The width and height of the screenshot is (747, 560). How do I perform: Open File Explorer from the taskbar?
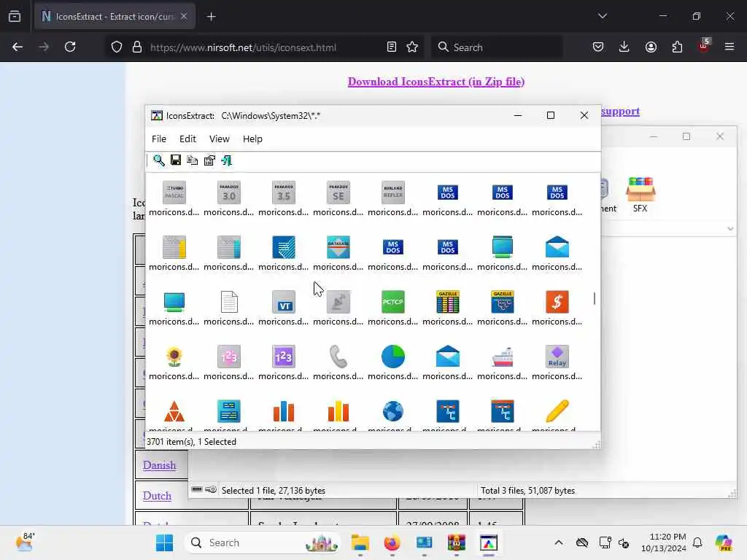coord(360,542)
